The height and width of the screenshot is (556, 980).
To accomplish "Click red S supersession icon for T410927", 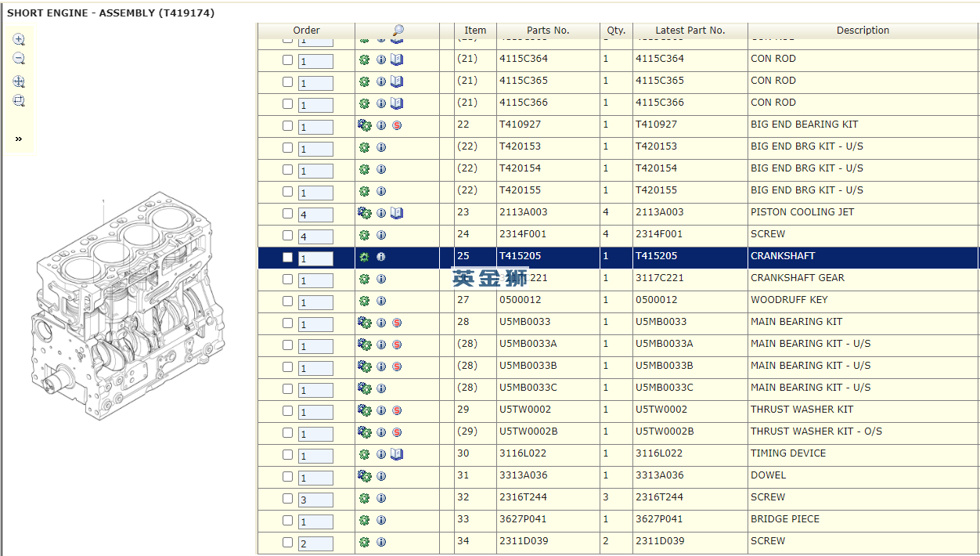I will pyautogui.click(x=397, y=125).
